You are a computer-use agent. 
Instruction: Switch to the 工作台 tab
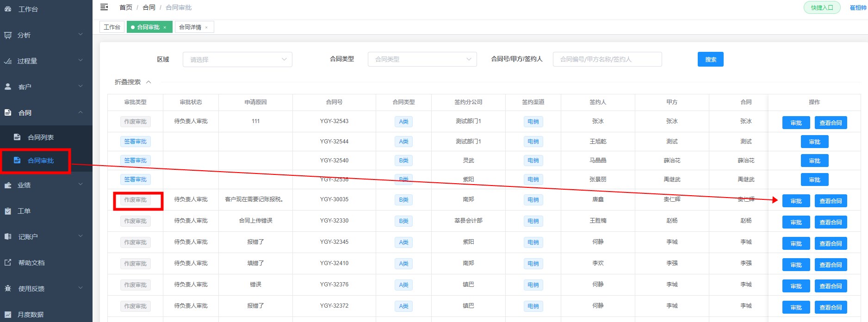(112, 27)
